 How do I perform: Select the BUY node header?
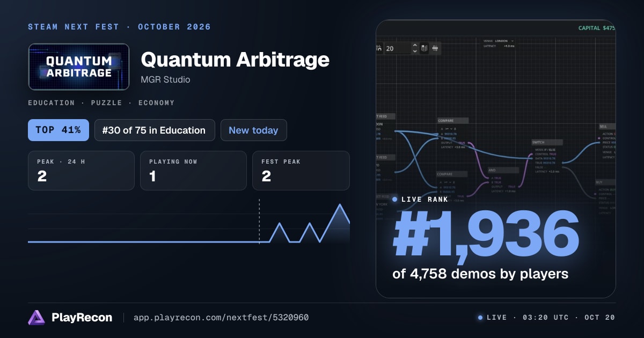[605, 182]
